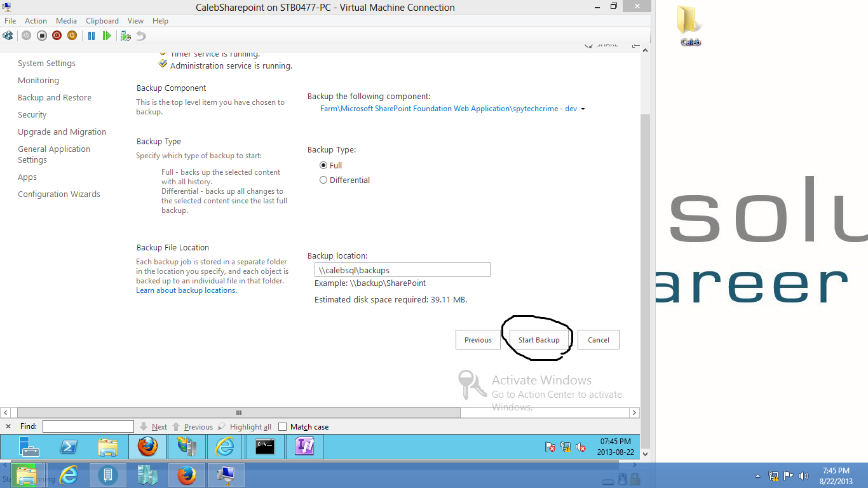Open Server Manager on the guest VM taskbar
The image size is (868, 488).
[x=29, y=447]
